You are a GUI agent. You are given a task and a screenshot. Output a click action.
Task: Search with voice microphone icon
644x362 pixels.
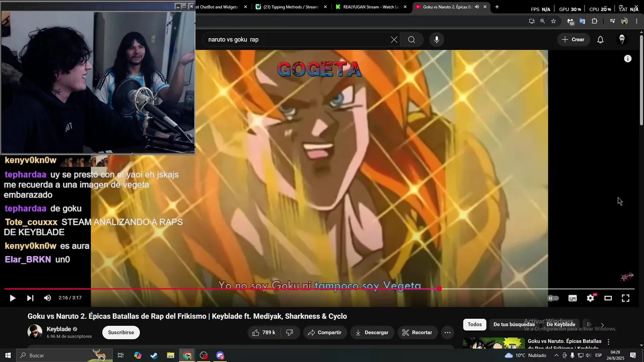point(436,40)
